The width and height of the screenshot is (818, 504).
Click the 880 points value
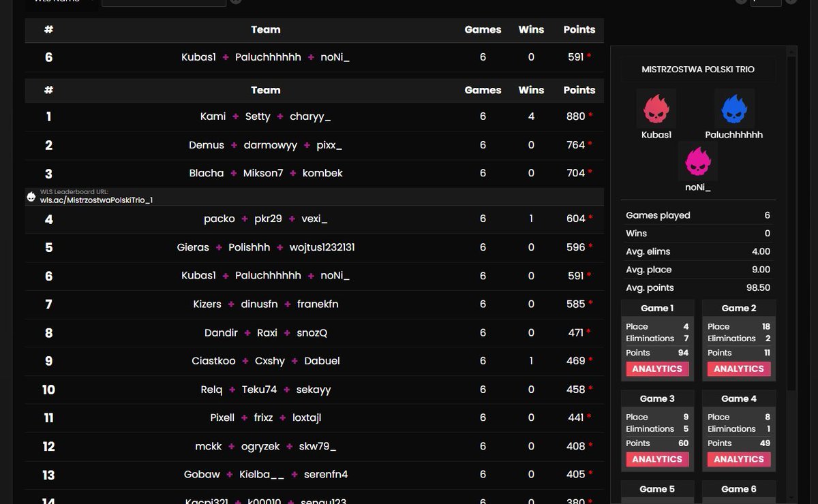pyautogui.click(x=575, y=116)
